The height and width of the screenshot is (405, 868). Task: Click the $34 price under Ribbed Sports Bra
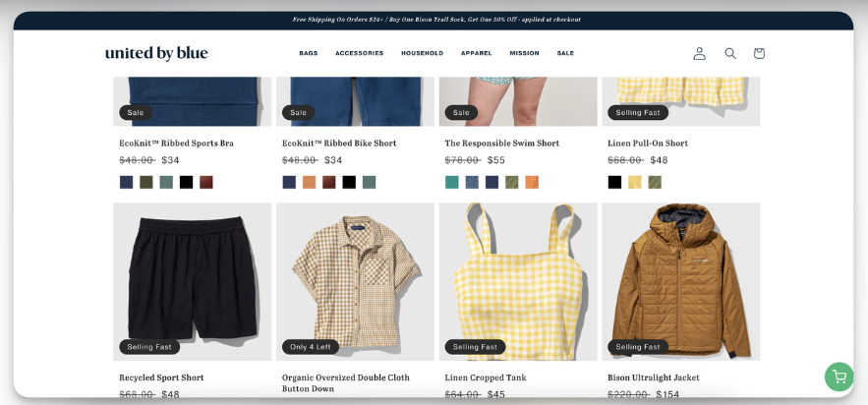point(170,160)
